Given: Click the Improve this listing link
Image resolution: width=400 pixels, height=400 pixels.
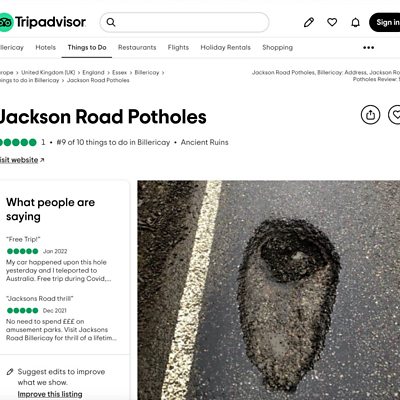Looking at the screenshot, I should pos(50,394).
